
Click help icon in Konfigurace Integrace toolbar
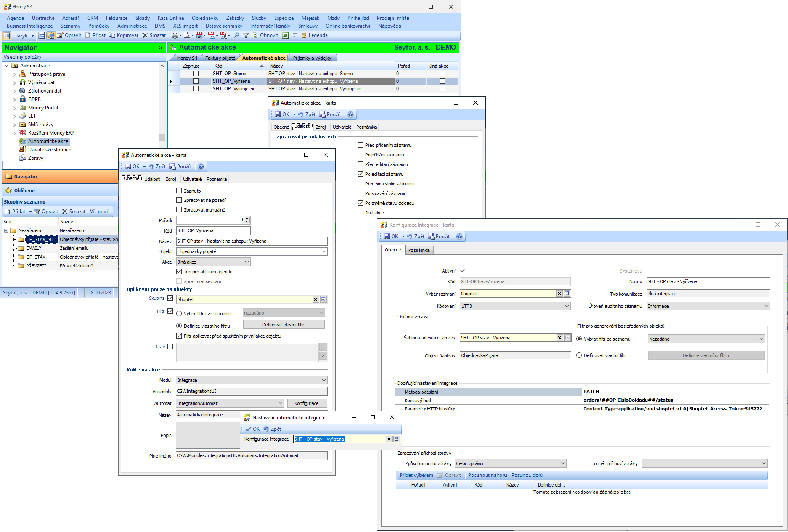[x=459, y=236]
